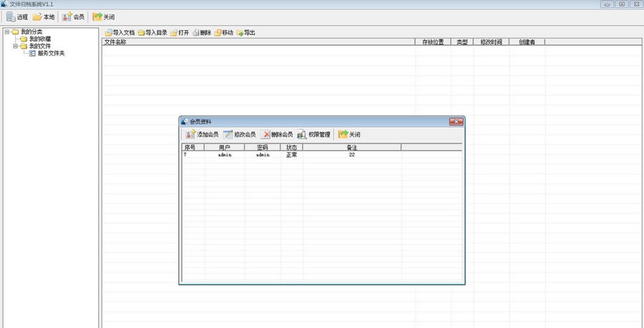
Task: Maximize the main application window
Action: (x=622, y=4)
